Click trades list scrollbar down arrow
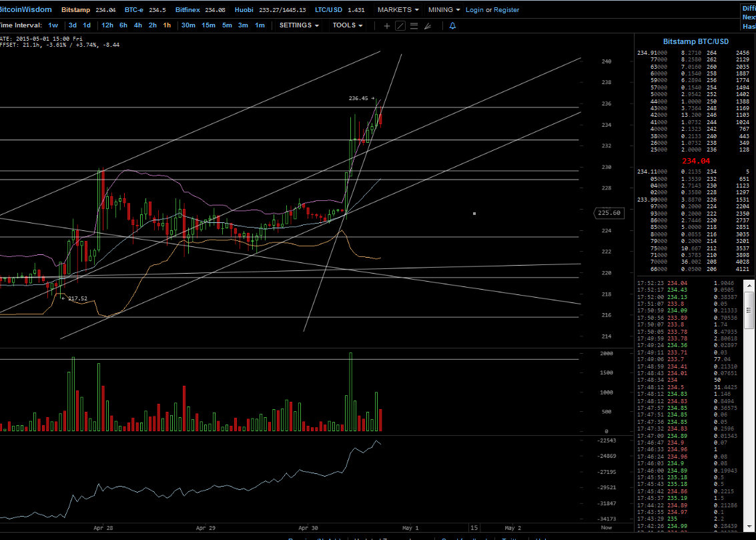Image resolution: width=756 pixels, height=540 pixels. [x=749, y=526]
